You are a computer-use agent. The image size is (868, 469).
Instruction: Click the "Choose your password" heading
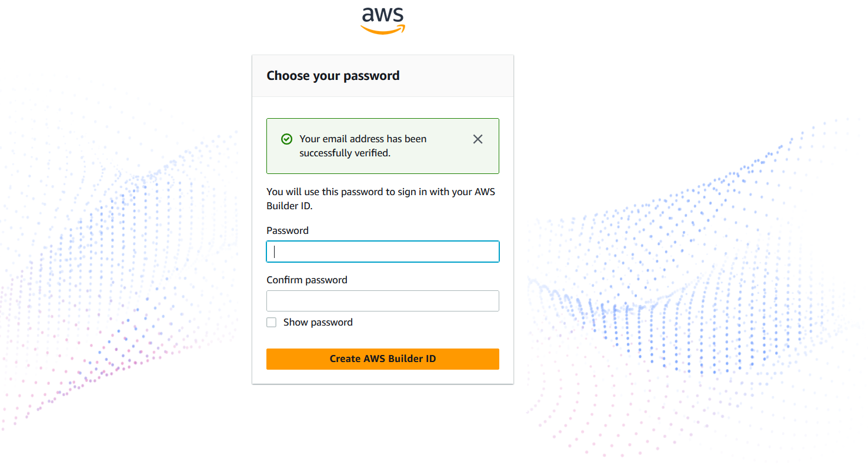click(x=333, y=76)
